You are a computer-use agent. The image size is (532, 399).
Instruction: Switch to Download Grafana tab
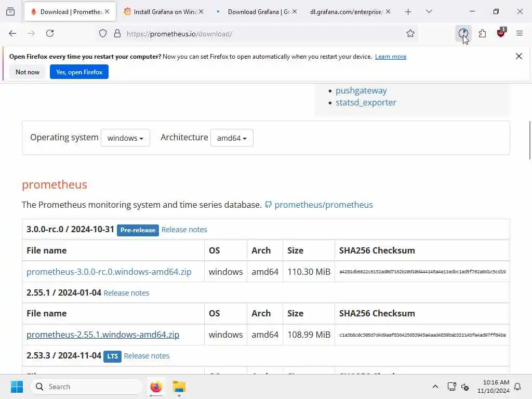coord(257,11)
